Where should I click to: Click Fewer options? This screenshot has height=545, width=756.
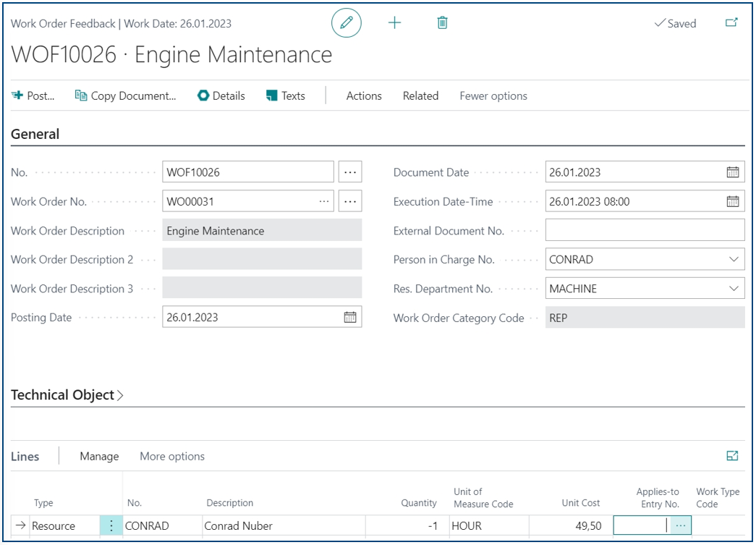click(x=493, y=96)
